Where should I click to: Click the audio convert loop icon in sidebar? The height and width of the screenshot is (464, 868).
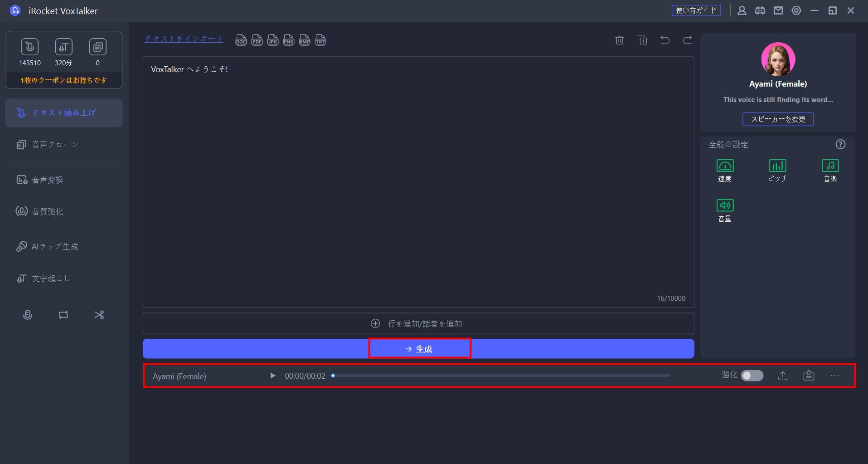pyautogui.click(x=63, y=315)
